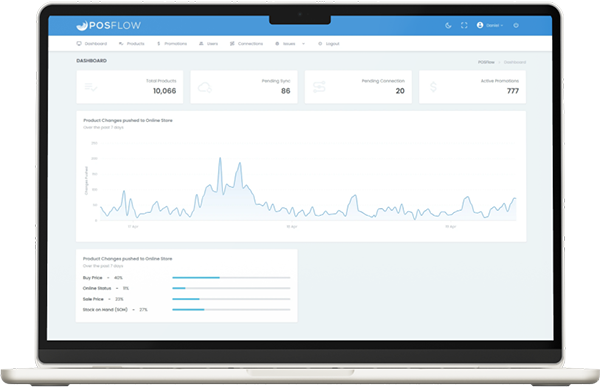Image resolution: width=600 pixels, height=387 pixels.
Task: Click the Active Promotions value 777
Action: [513, 91]
